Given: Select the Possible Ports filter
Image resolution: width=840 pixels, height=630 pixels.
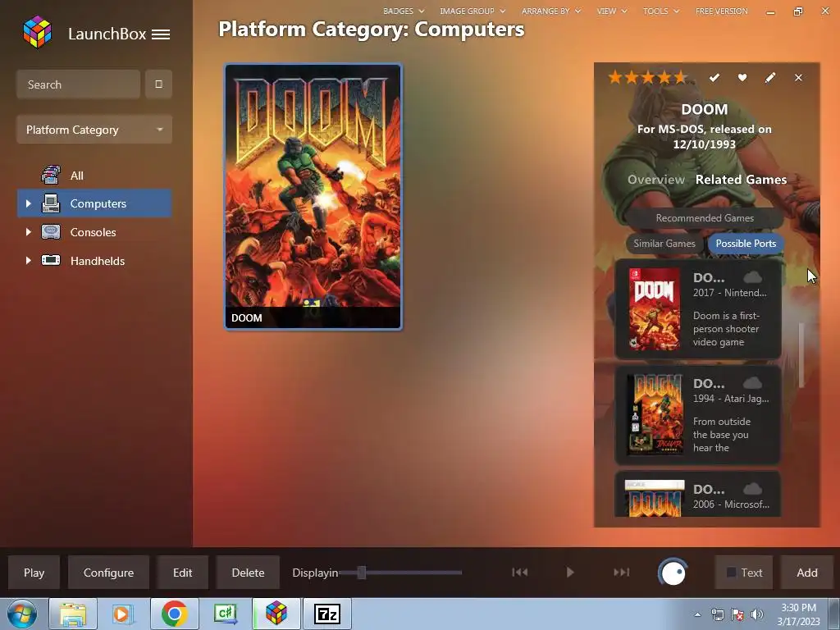Looking at the screenshot, I should tap(746, 243).
